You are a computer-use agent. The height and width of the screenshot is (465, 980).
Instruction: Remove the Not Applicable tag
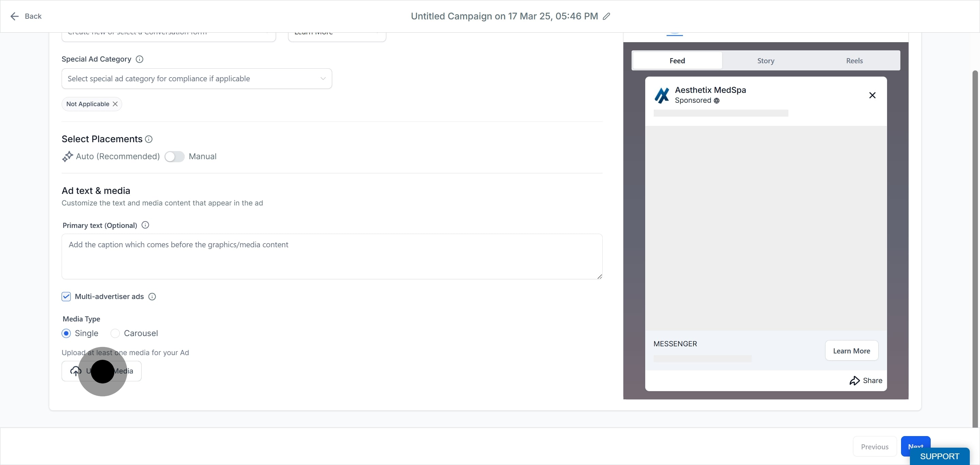(x=115, y=104)
